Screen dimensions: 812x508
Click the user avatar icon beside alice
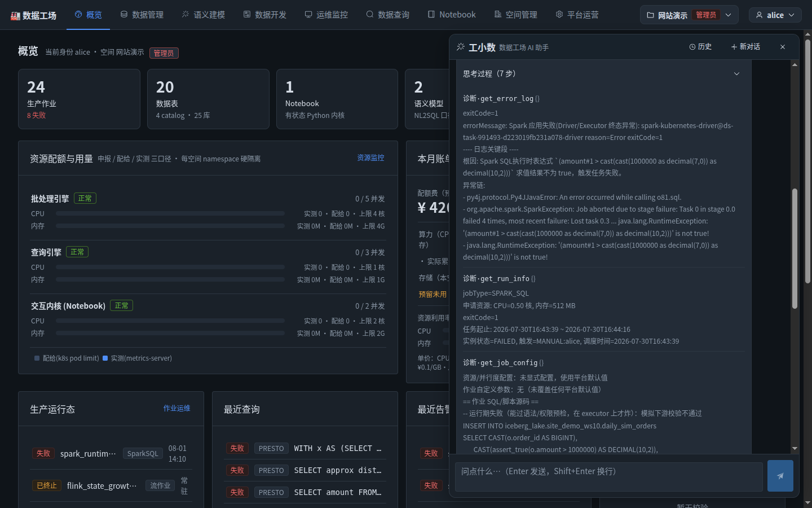(760, 15)
